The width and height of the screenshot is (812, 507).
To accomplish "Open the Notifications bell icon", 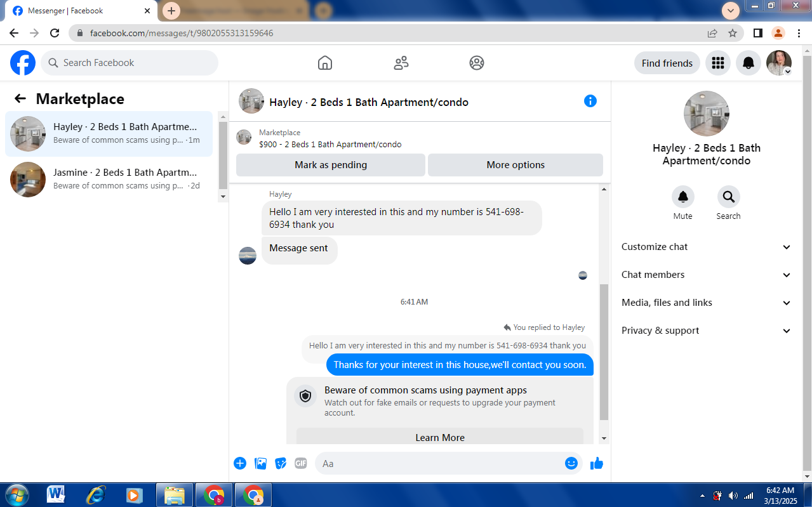I will point(749,63).
